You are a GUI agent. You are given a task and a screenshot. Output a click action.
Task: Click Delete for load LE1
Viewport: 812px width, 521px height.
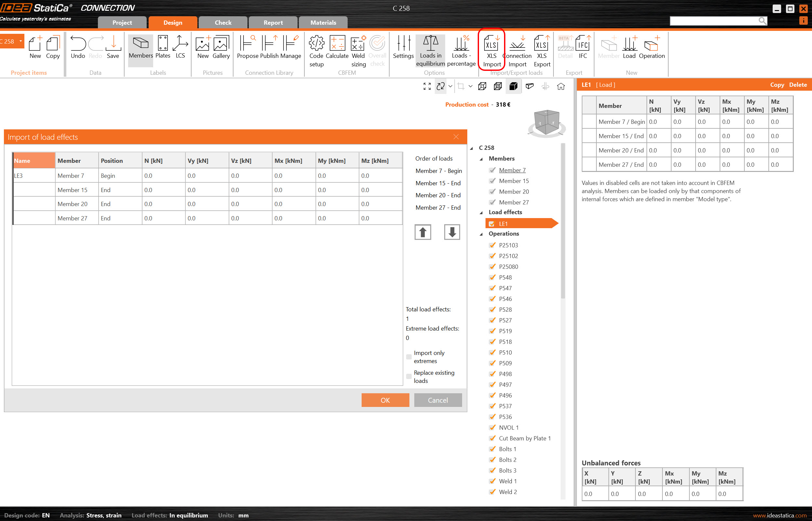(x=797, y=85)
